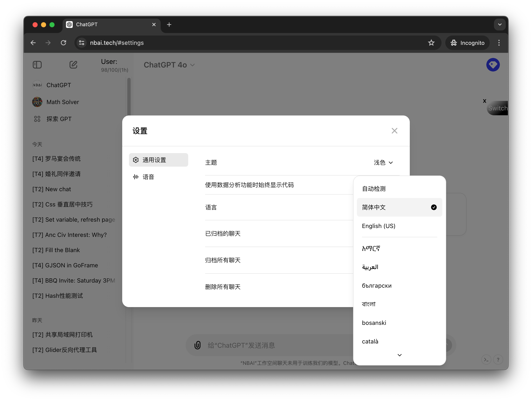Close the ChatGPT browser tab
The image size is (532, 401).
(154, 25)
